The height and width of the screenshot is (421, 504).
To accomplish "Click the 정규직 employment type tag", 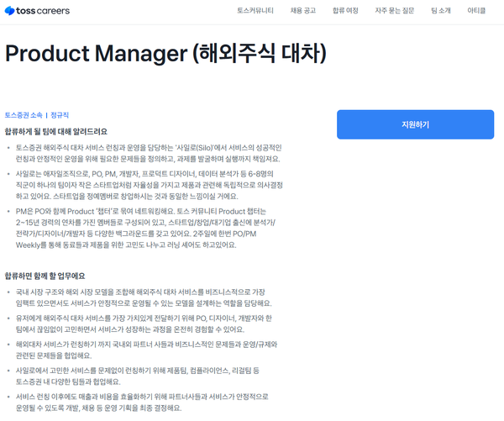I will click(x=60, y=115).
